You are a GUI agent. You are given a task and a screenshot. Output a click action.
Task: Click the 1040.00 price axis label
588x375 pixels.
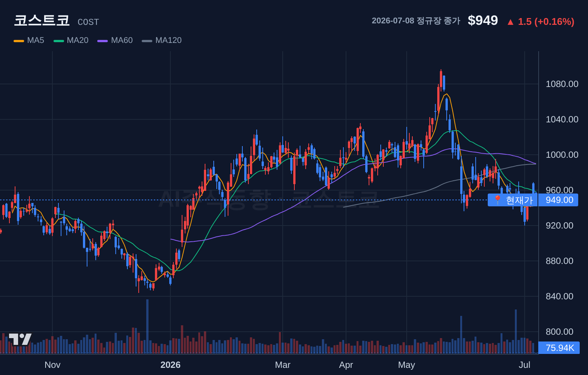coord(562,119)
